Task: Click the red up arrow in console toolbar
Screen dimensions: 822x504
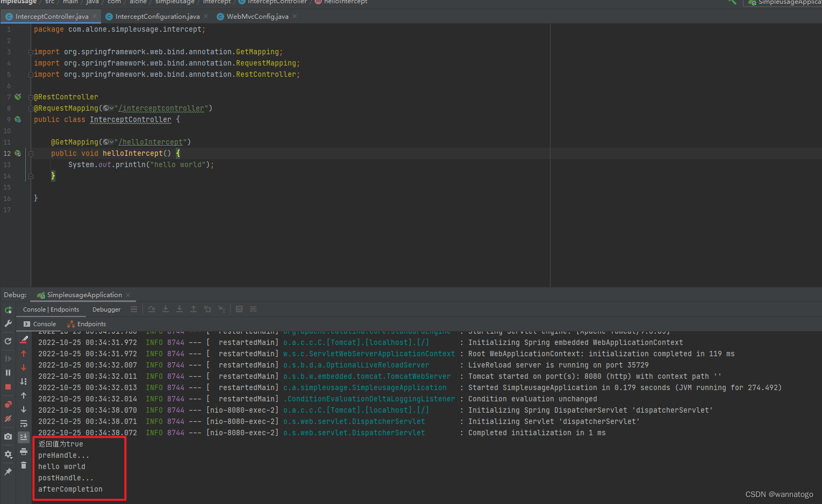Action: coord(24,354)
